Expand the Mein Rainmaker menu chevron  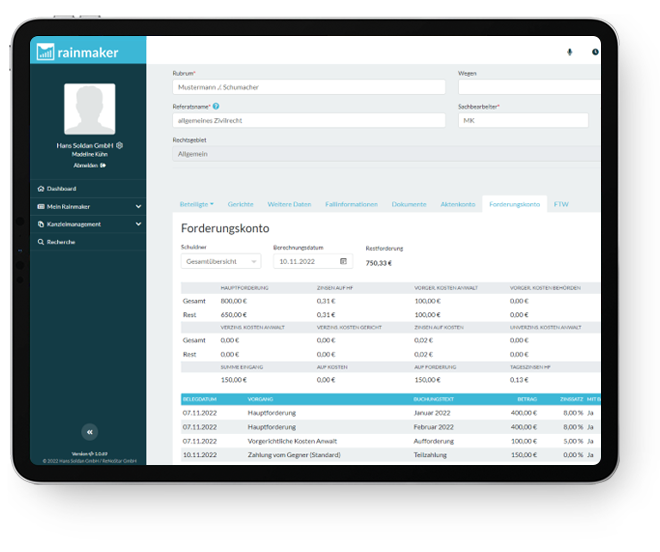(138, 206)
